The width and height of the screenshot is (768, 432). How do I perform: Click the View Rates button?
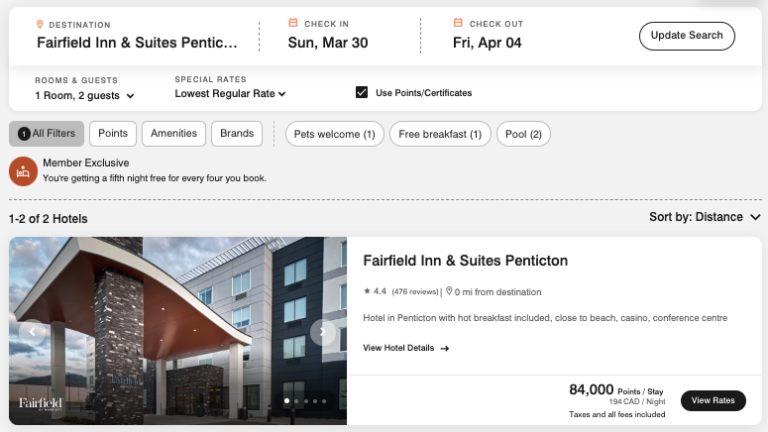coord(713,400)
